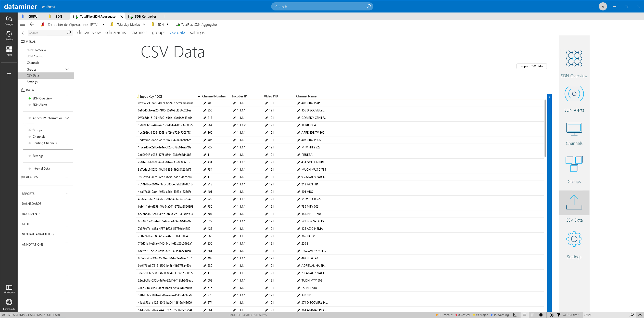The width and height of the screenshot is (644, 318).
Task: Click the alarm focus target icon
Action: point(551,315)
